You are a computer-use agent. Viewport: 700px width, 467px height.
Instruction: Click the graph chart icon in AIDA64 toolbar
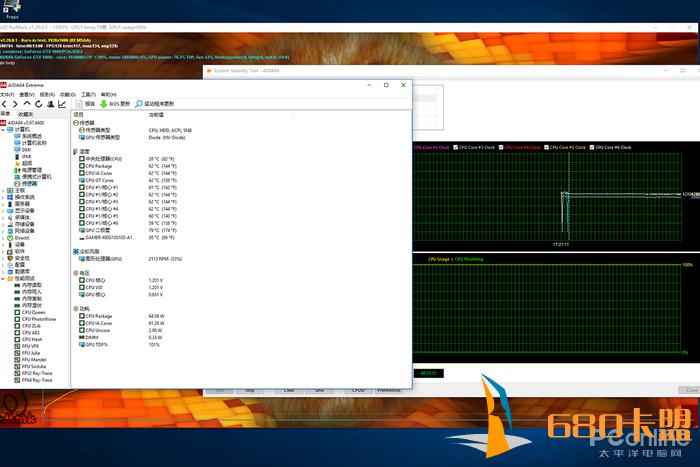pos(62,104)
